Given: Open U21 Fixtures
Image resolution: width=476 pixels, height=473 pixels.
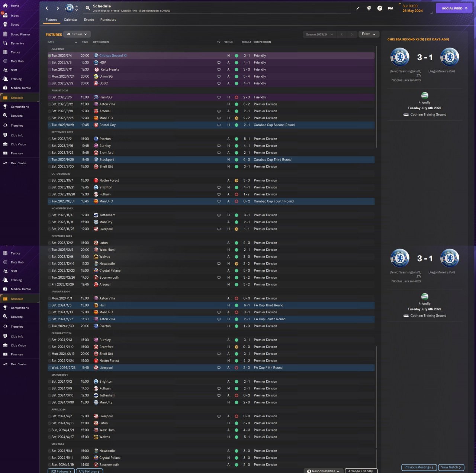Looking at the screenshot, I should pyautogui.click(x=61, y=471).
